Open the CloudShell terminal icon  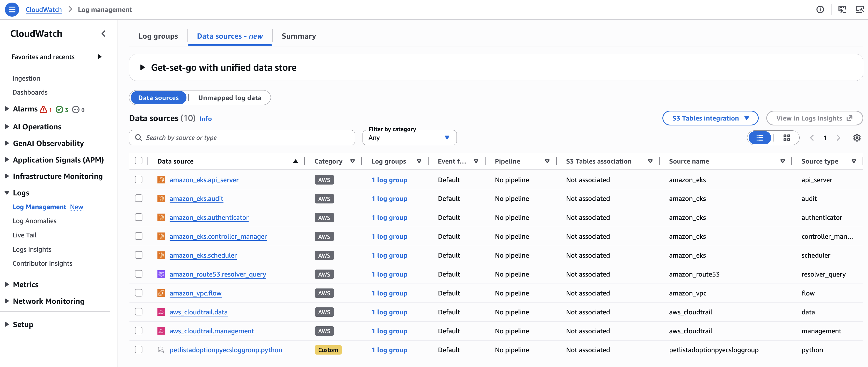(x=842, y=9)
